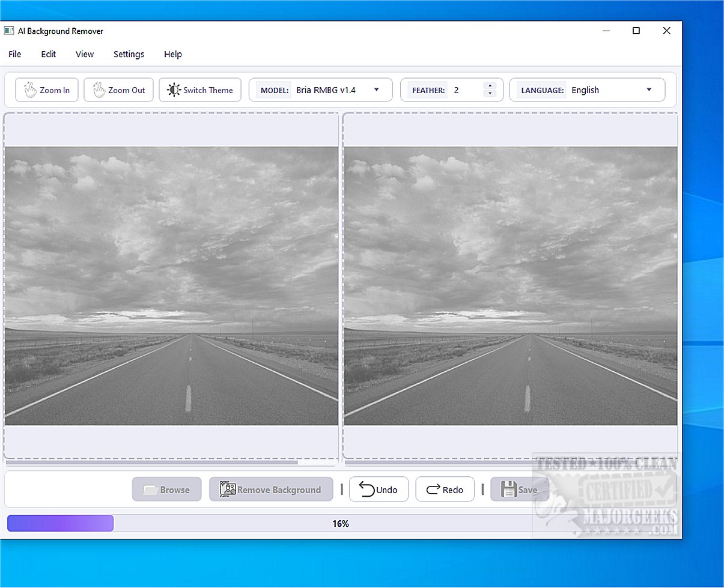
Task: Click the Save floppy disk icon
Action: 509,489
